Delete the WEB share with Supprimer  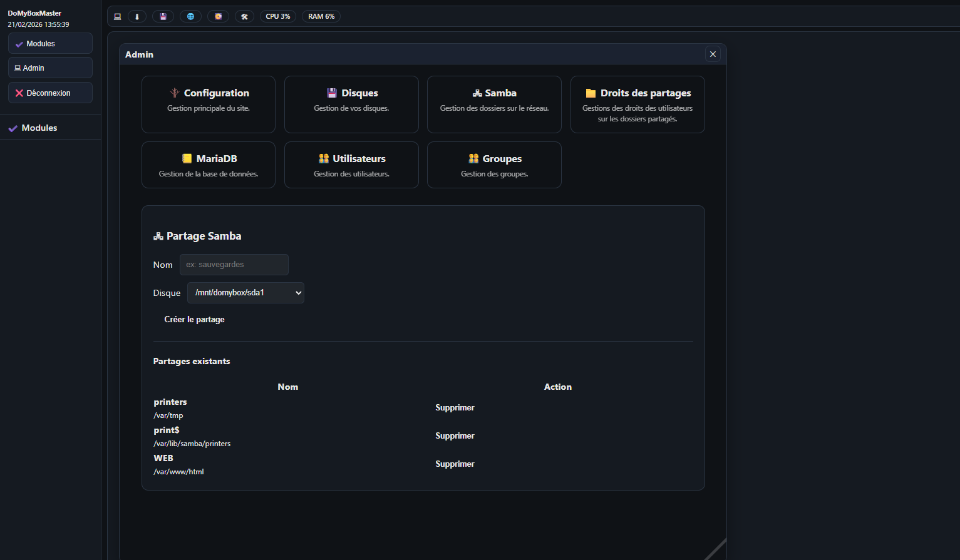[455, 464]
